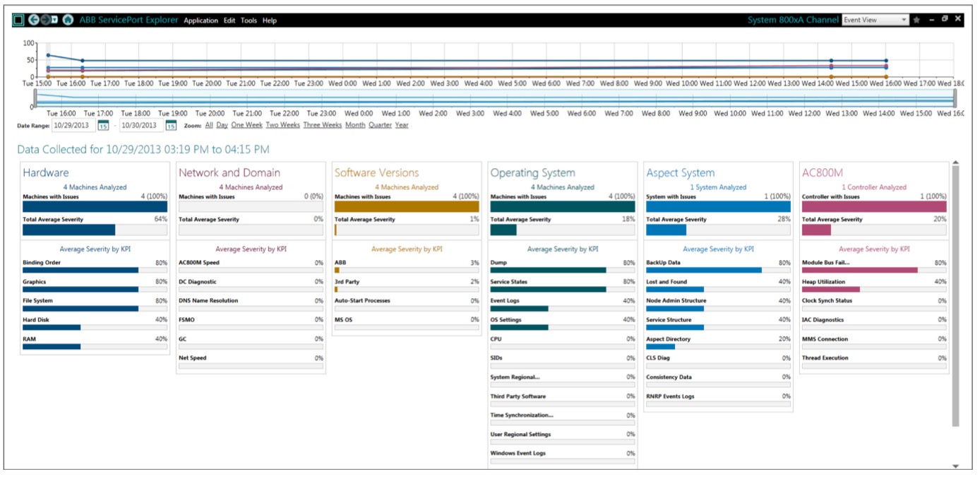Go back using the left arrow

[x=33, y=20]
